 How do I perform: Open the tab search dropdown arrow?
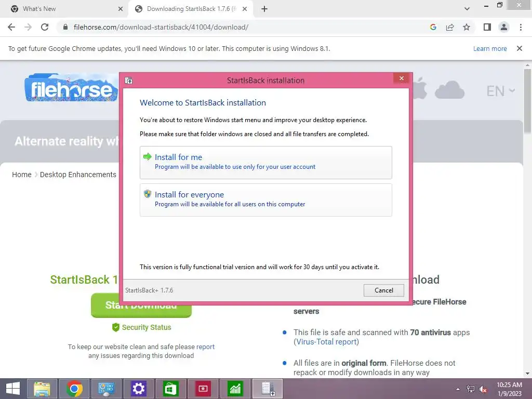467,9
